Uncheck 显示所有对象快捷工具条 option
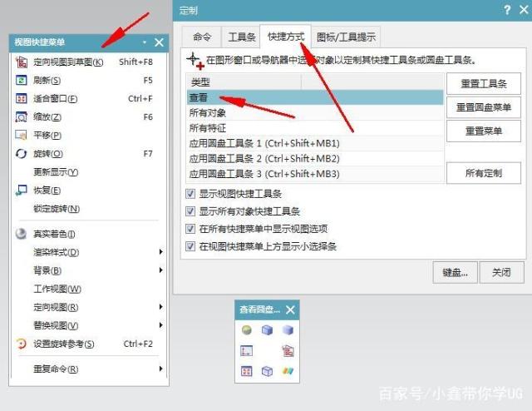Viewport: 532px width, 411px height. click(x=191, y=211)
